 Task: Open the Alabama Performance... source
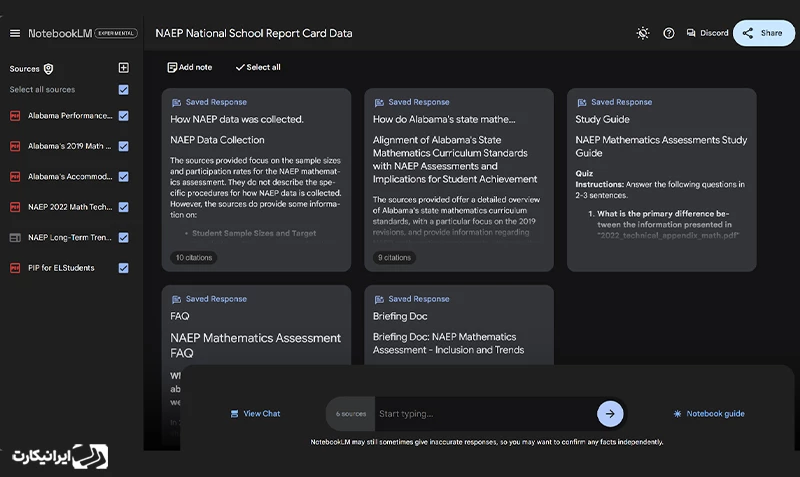(70, 116)
